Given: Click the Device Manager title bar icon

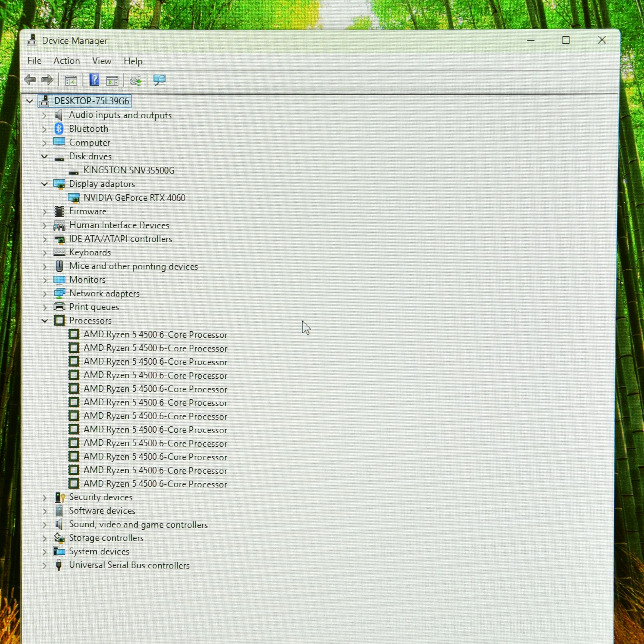Looking at the screenshot, I should pos(32,40).
